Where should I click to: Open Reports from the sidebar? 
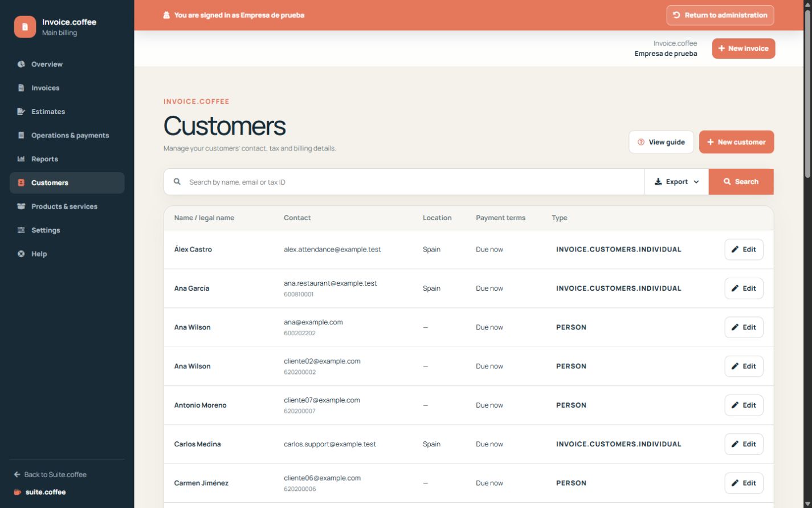(x=67, y=159)
